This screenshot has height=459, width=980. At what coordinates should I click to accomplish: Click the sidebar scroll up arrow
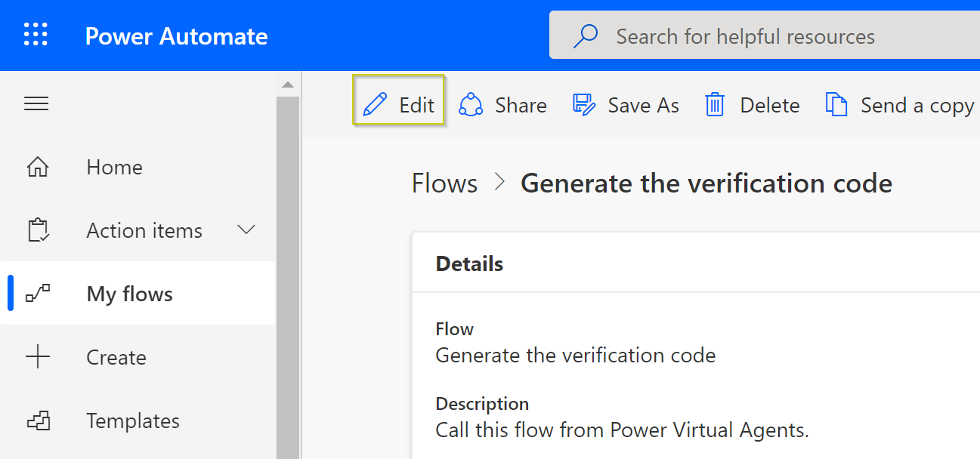pos(287,85)
